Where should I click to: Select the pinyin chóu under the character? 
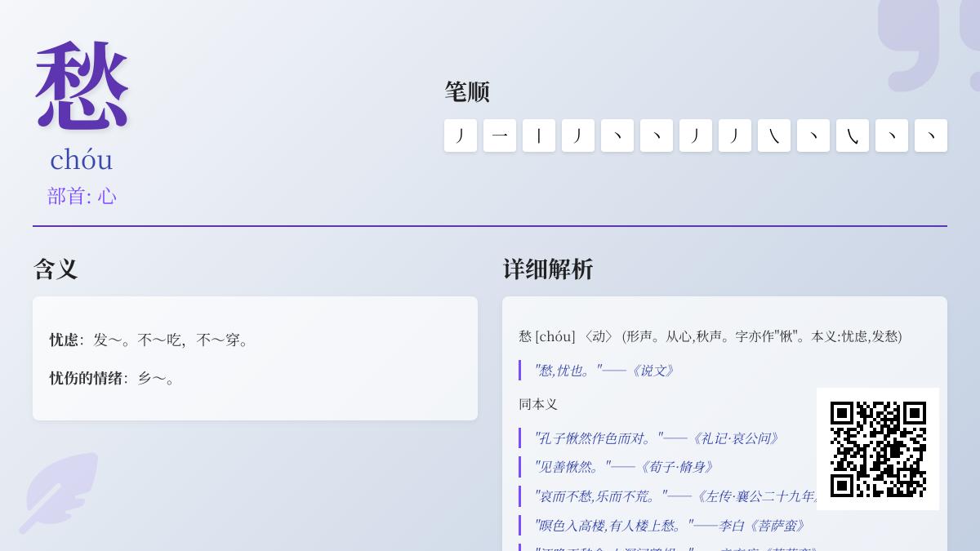pyautogui.click(x=82, y=159)
